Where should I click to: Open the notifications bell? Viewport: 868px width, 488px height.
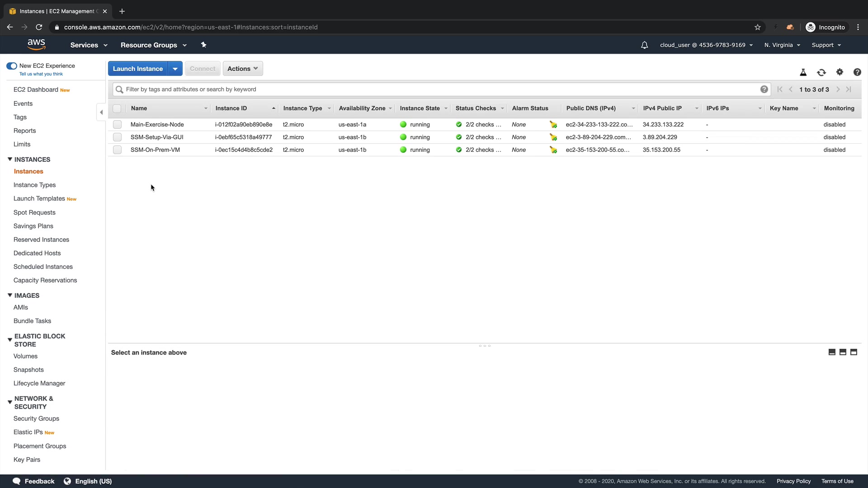644,45
